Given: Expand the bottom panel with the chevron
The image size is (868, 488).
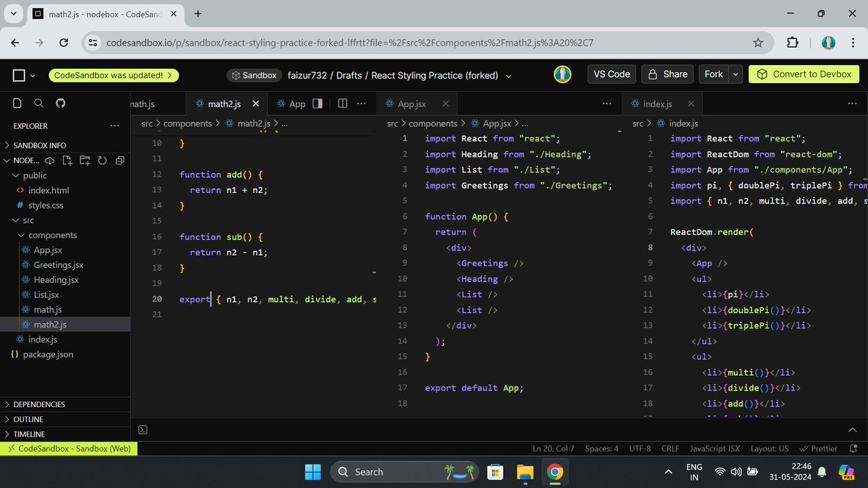Looking at the screenshot, I should coord(852,429).
